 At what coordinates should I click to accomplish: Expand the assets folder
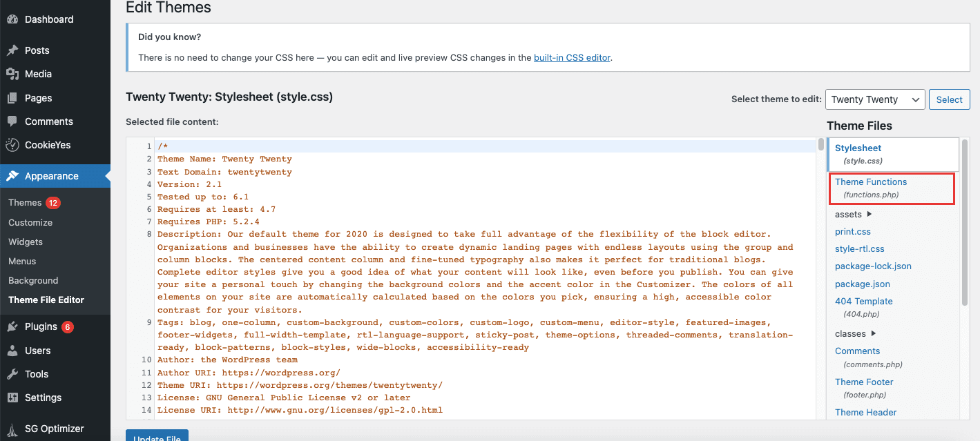point(854,214)
